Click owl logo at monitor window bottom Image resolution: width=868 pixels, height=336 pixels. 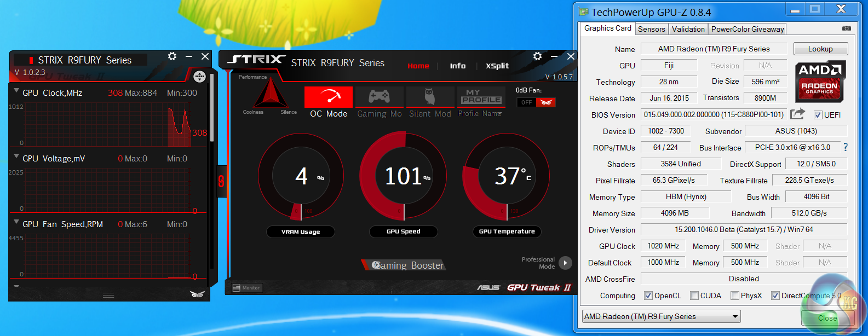tap(197, 294)
